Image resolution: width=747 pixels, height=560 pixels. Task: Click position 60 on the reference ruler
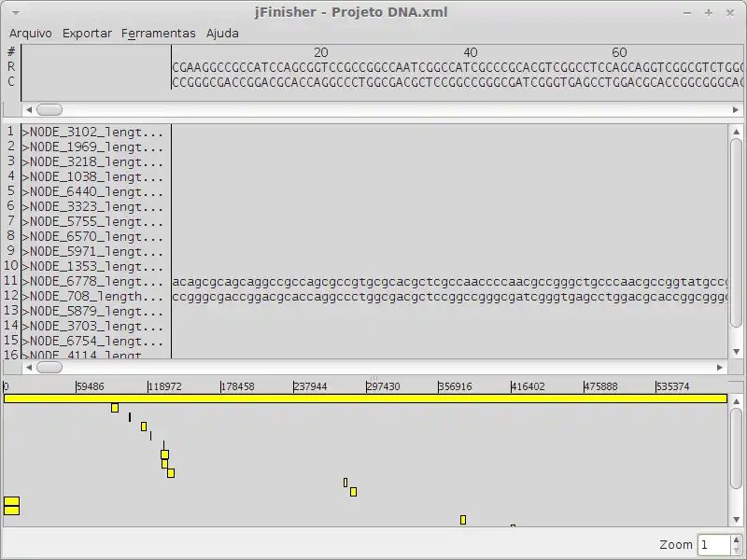click(619, 52)
